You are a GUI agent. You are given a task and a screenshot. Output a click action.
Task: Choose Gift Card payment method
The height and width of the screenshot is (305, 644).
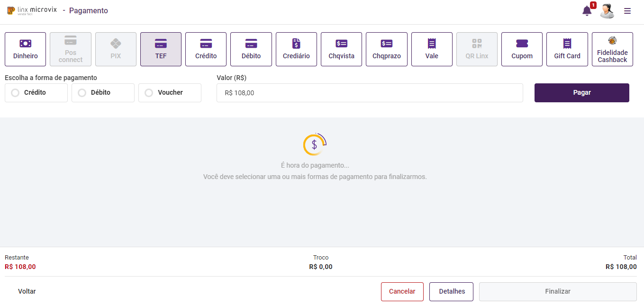(567, 49)
